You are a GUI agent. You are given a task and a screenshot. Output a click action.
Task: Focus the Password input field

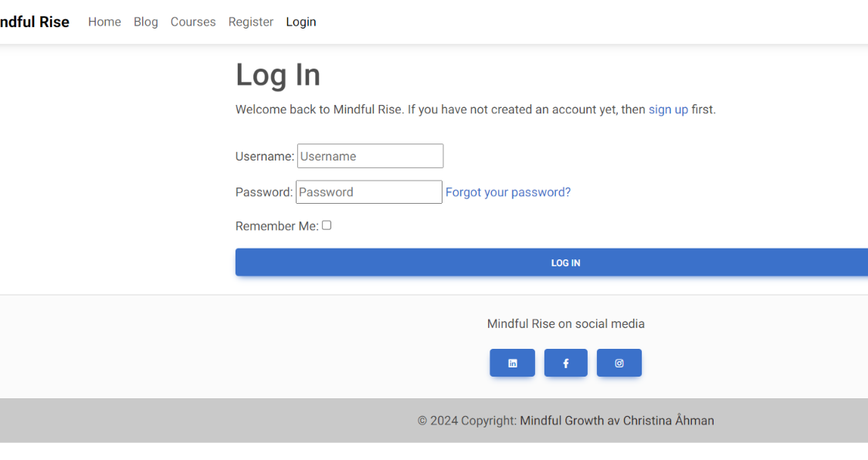369,192
